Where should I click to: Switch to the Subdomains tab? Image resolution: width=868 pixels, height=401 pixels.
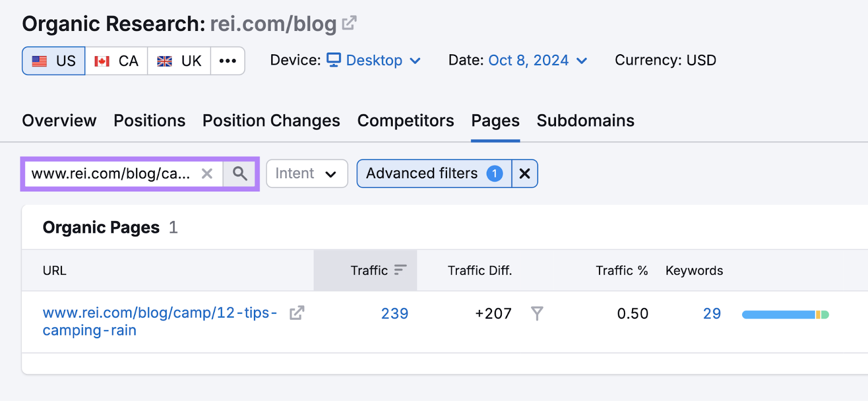coord(585,120)
